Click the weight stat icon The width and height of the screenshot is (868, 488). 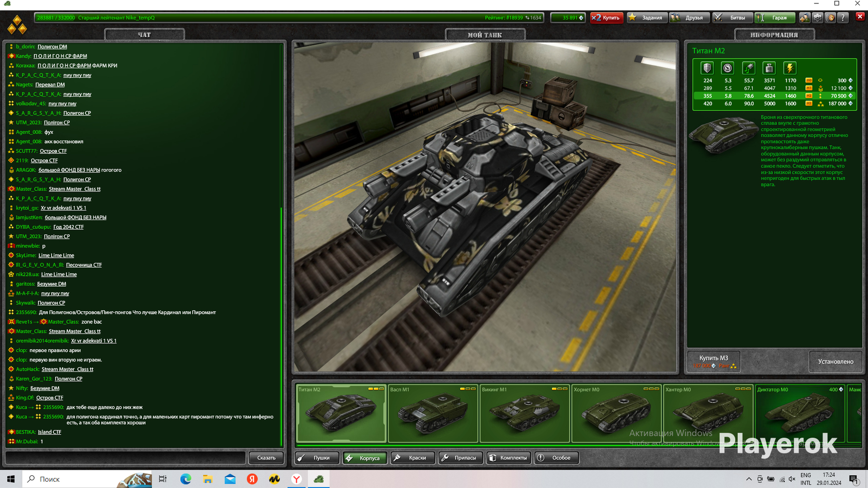[769, 68]
